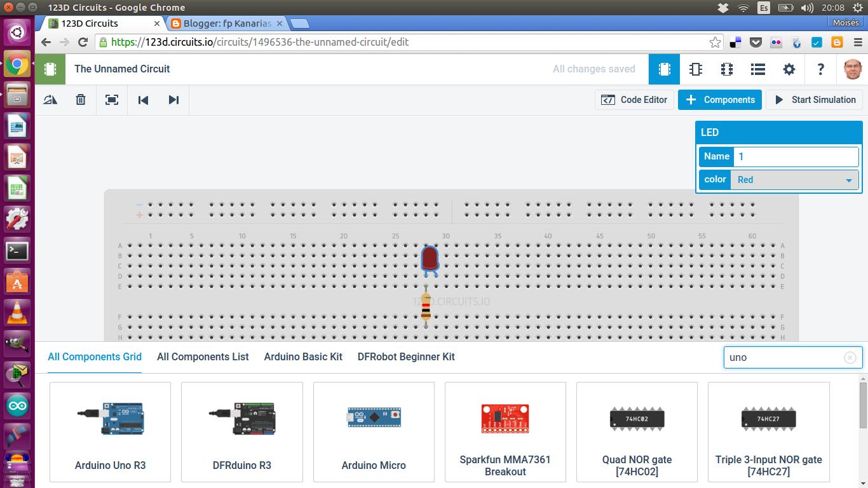Clear the 'uno' search box
This screenshot has height=488, width=868.
pos(850,357)
